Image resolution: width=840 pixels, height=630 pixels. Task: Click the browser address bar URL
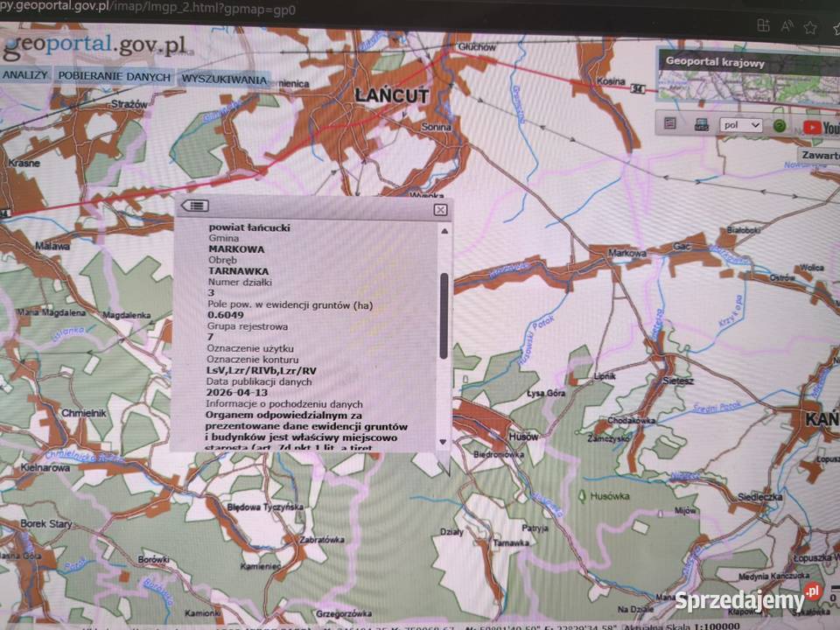(147, 8)
